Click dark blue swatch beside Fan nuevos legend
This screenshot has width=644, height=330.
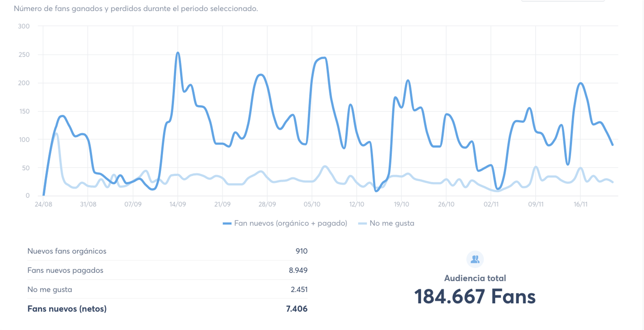click(227, 224)
